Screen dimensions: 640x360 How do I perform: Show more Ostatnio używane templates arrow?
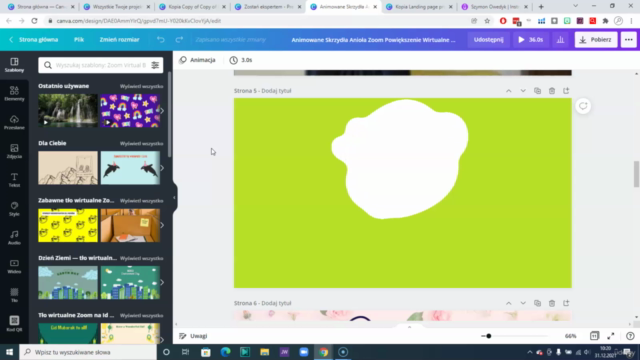162,111
